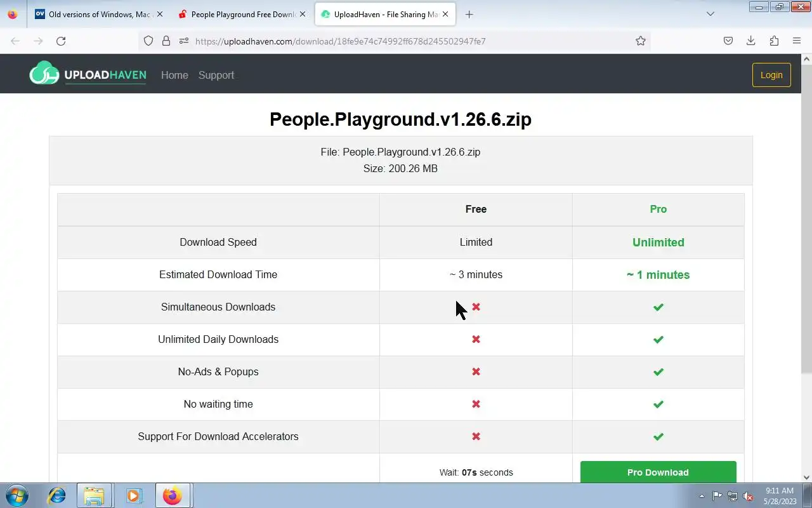Open the Windows Start menu
Image resolution: width=812 pixels, height=508 pixels.
click(17, 495)
